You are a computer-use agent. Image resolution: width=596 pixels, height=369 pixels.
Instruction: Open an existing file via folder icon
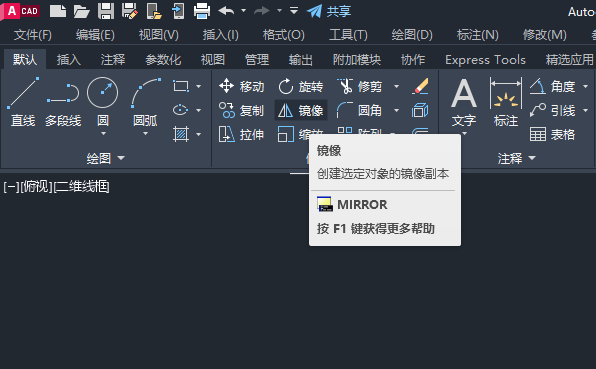(81, 11)
